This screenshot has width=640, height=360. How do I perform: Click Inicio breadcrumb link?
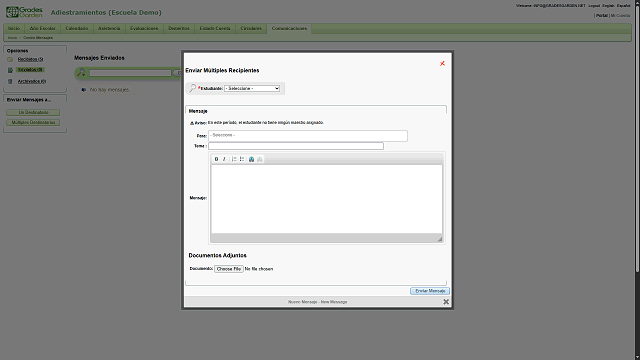coord(12,38)
